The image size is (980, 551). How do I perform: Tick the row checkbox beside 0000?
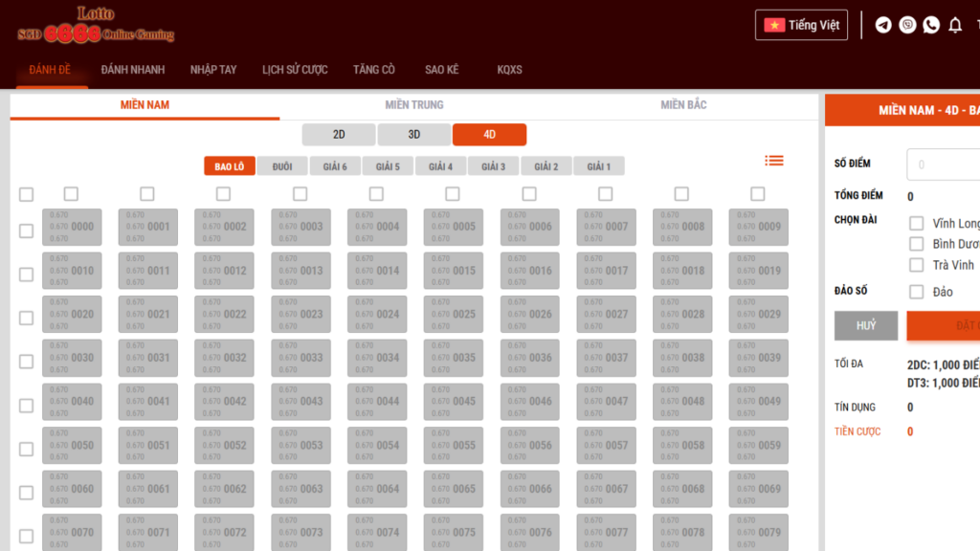pyautogui.click(x=26, y=231)
